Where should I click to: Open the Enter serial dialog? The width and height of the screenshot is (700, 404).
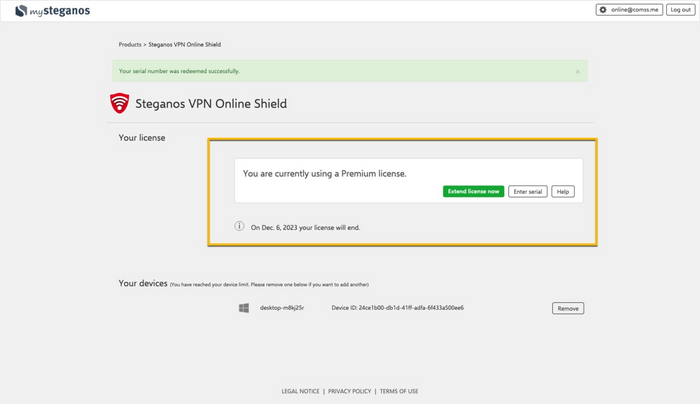point(528,192)
